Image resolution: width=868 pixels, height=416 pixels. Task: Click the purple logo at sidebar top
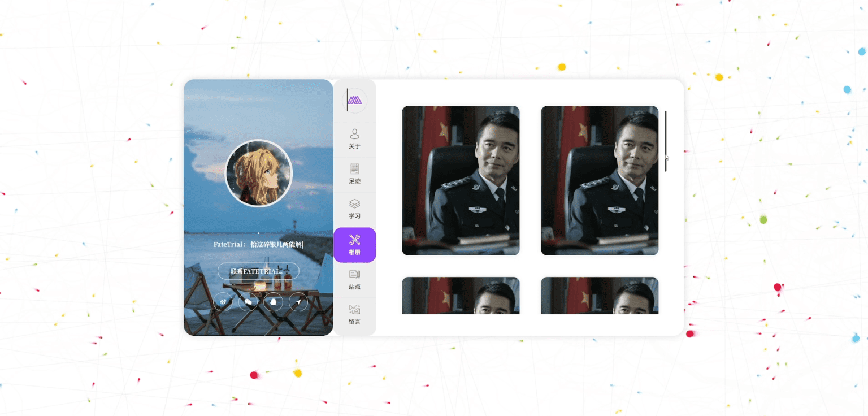click(355, 101)
